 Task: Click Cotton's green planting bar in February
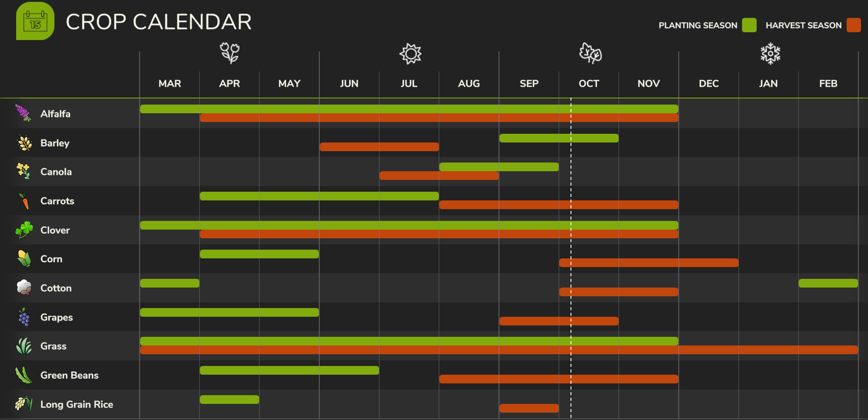tap(828, 283)
